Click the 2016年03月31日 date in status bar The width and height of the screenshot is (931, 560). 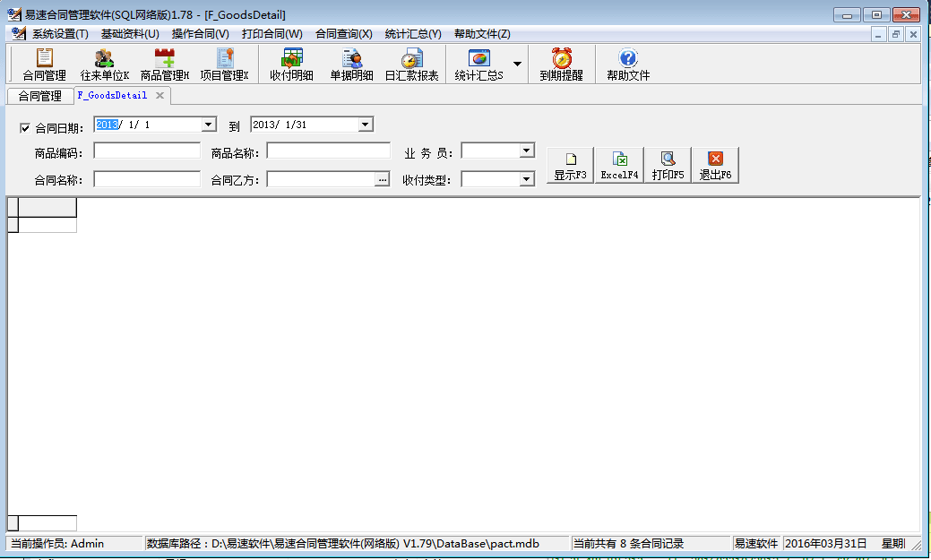[826, 543]
